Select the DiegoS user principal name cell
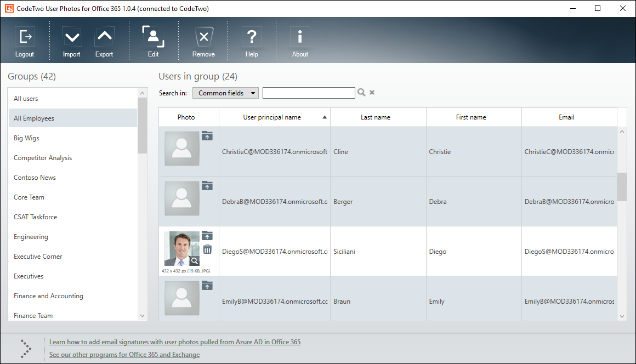Screen dimensions: 636x364 point(275,251)
